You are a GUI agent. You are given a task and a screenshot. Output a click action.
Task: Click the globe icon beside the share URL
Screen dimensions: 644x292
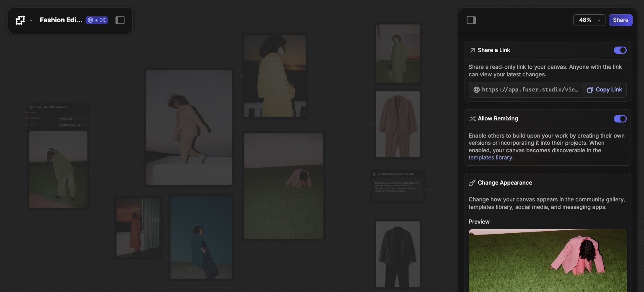tap(476, 90)
